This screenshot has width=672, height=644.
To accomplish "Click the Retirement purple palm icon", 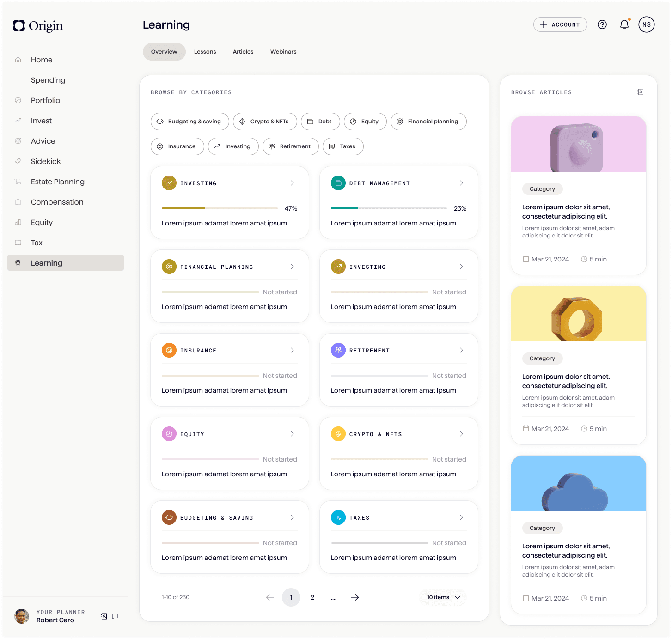I will coord(338,350).
